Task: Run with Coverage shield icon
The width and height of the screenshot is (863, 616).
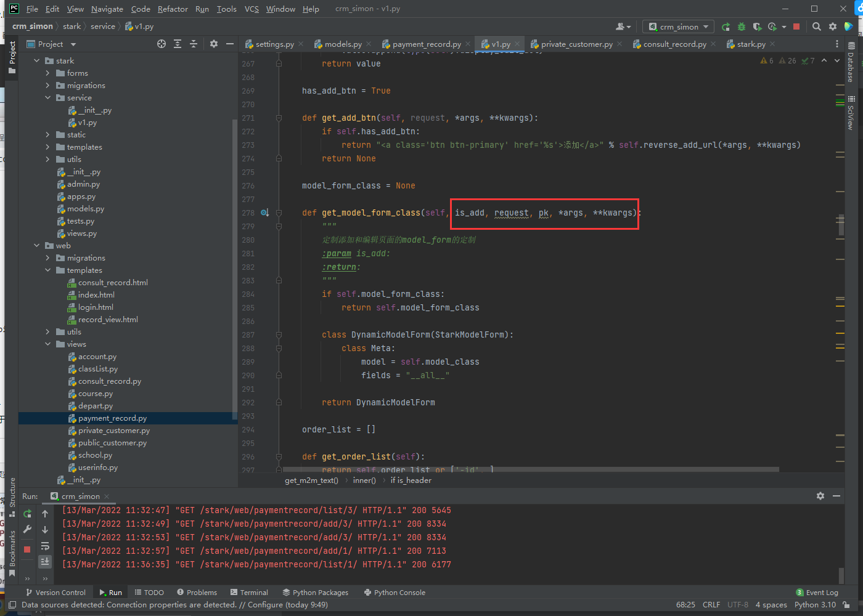Action: (x=758, y=26)
